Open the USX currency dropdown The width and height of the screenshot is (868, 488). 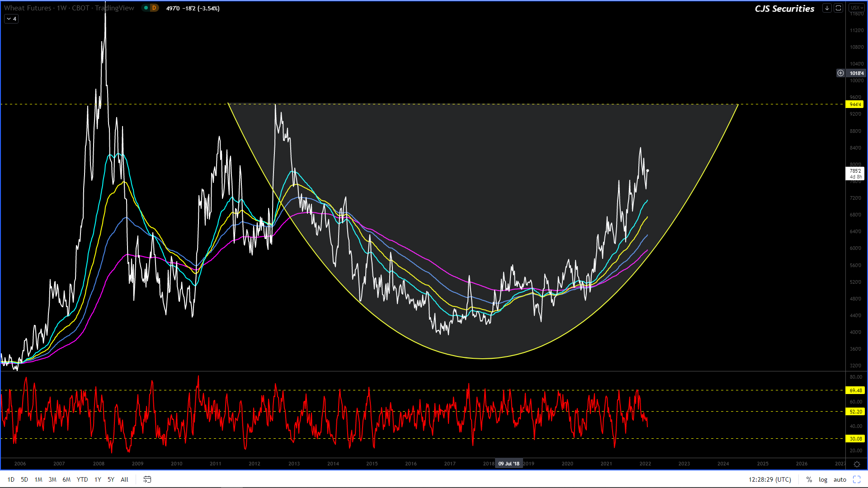pyautogui.click(x=856, y=8)
